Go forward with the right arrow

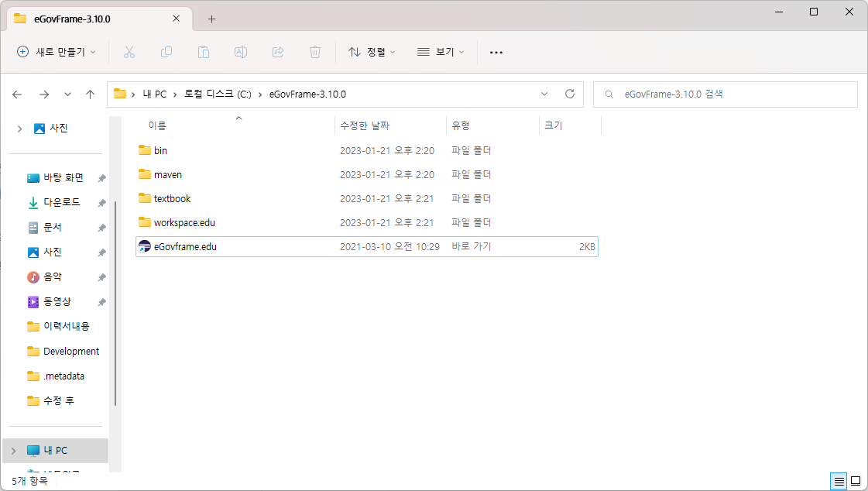point(43,94)
